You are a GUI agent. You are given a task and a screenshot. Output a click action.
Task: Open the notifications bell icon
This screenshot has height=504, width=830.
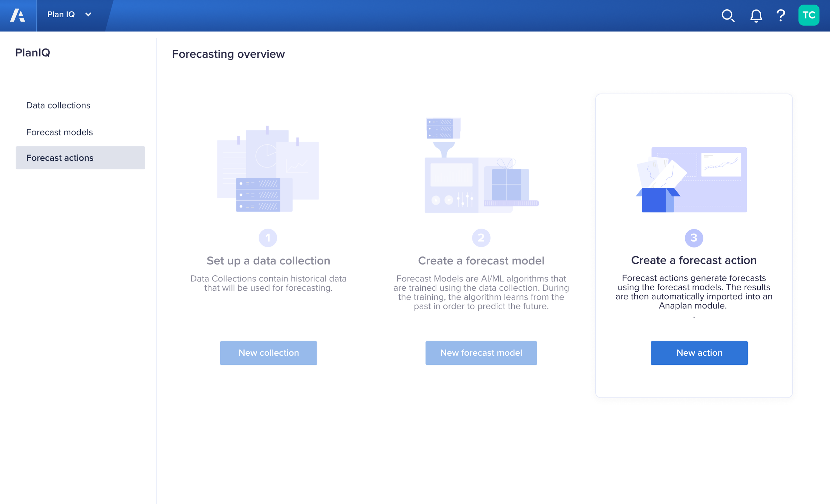tap(756, 16)
